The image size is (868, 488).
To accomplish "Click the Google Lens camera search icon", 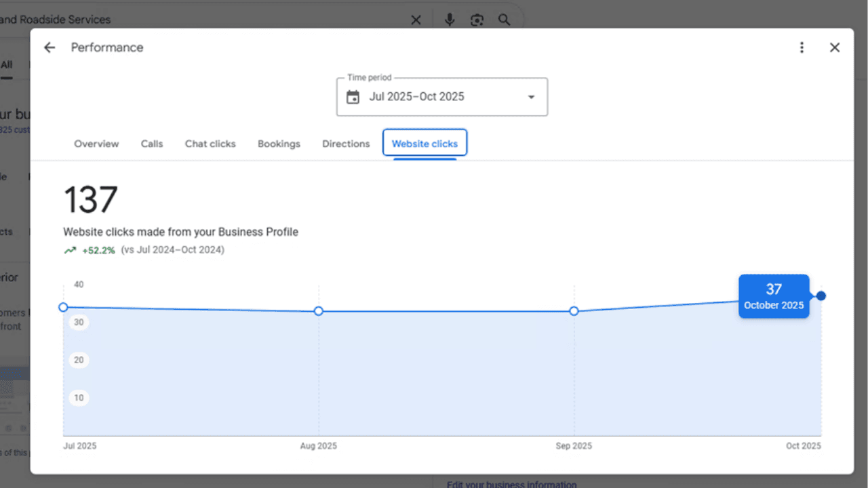I will pyautogui.click(x=477, y=20).
